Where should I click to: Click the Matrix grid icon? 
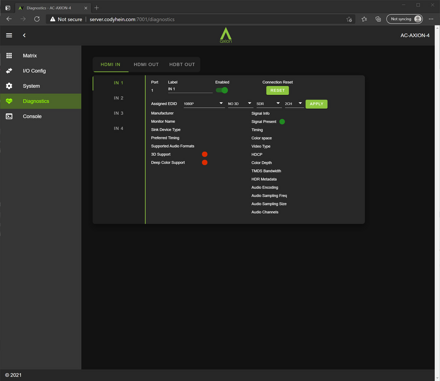pos(9,56)
